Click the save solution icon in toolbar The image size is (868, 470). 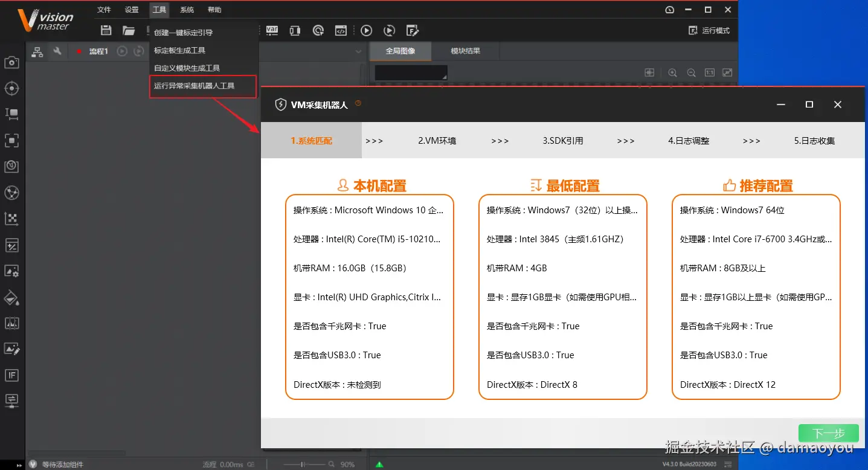tap(106, 30)
